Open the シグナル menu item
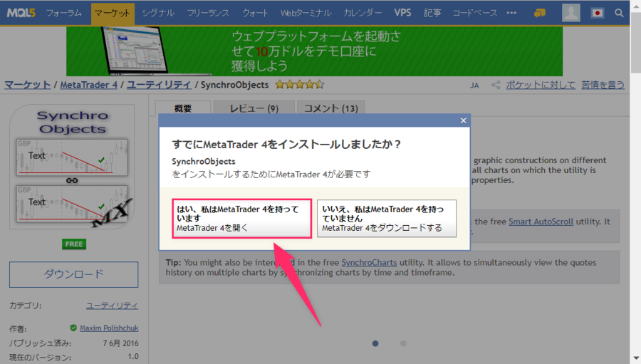 158,13
